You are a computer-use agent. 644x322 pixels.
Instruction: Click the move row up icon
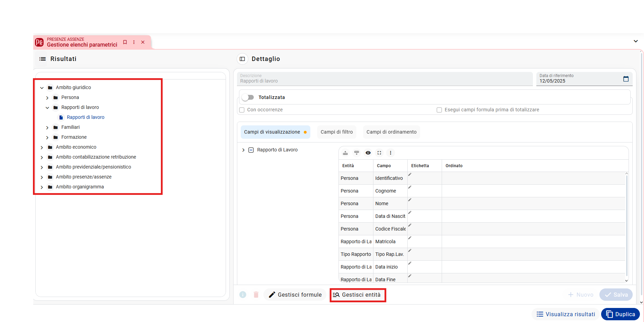click(345, 153)
